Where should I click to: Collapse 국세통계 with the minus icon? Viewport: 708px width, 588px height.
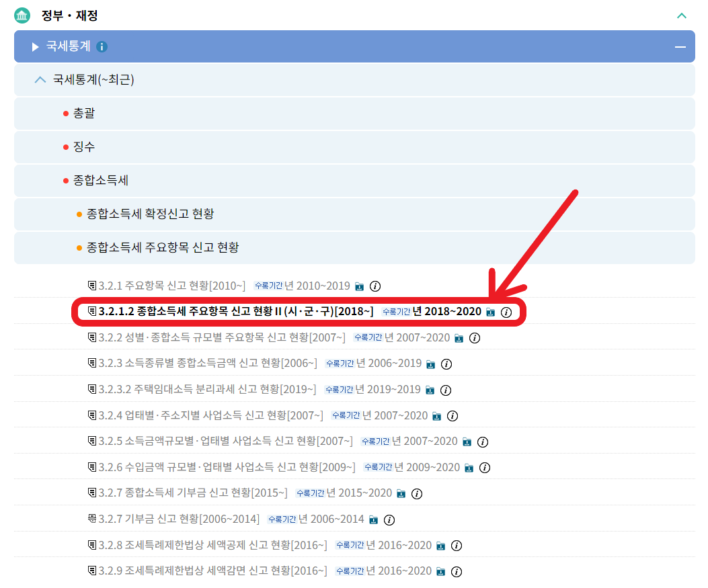coord(680,47)
